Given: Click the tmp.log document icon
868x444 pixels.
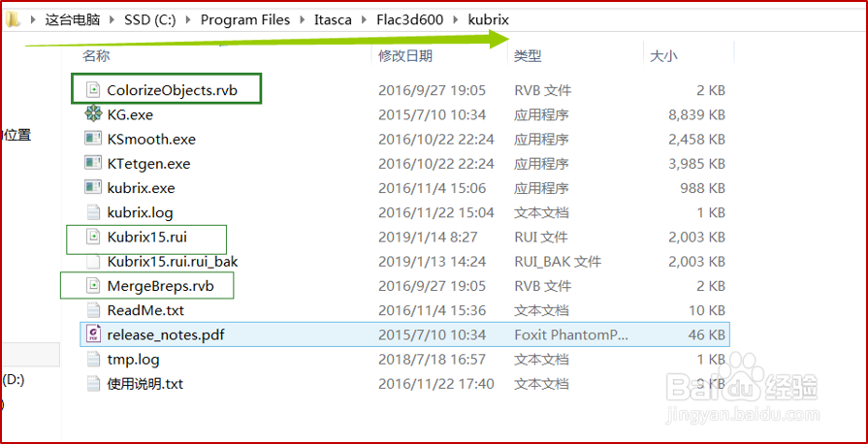Looking at the screenshot, I should click(93, 360).
